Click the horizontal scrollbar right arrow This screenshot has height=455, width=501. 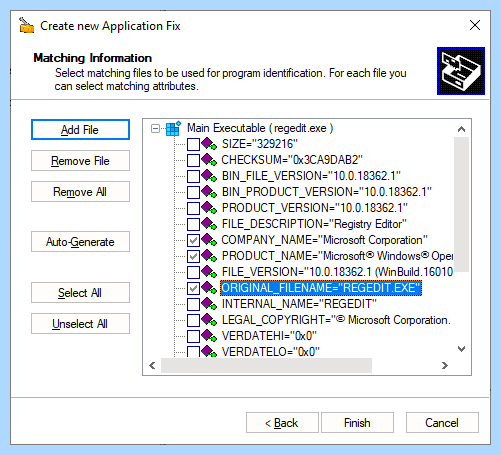445,366
